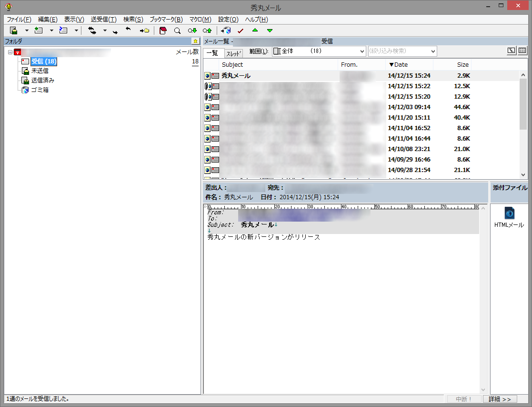Click the mail list scrollbar down arrow

(523, 175)
